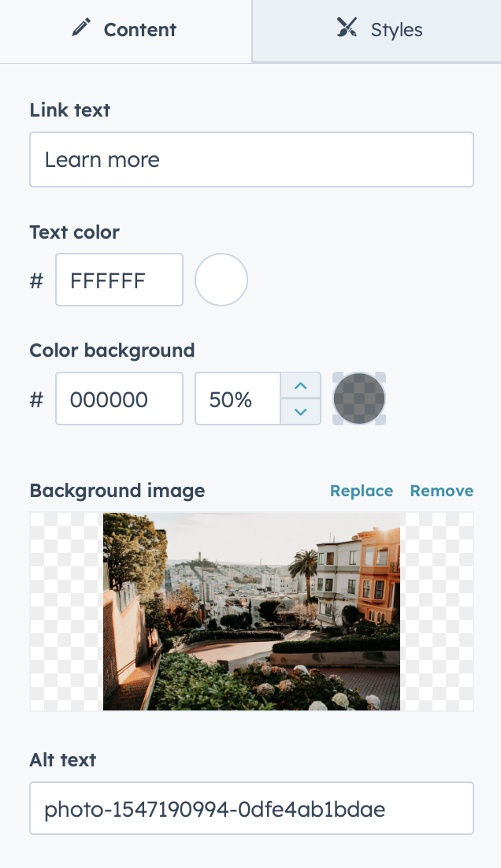The height and width of the screenshot is (868, 501).
Task: Replace the background image
Action: (362, 491)
